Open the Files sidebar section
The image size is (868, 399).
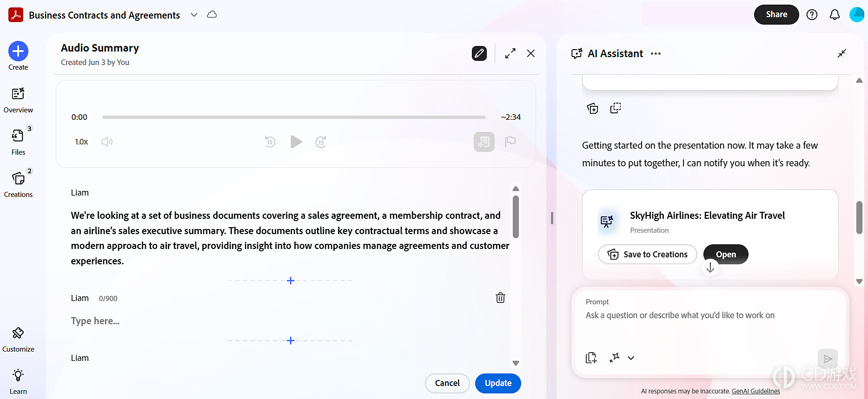18,141
